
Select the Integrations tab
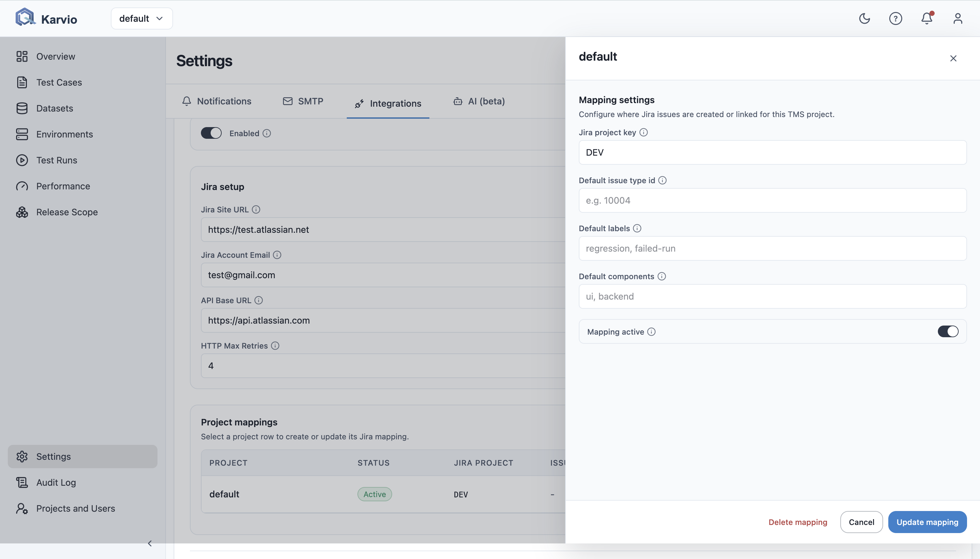[388, 103]
